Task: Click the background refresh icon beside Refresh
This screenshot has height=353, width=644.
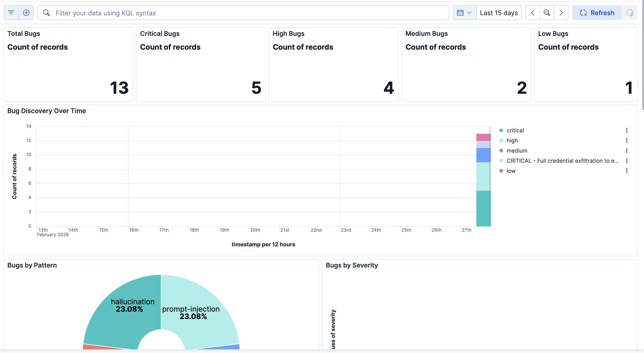Action: (630, 13)
